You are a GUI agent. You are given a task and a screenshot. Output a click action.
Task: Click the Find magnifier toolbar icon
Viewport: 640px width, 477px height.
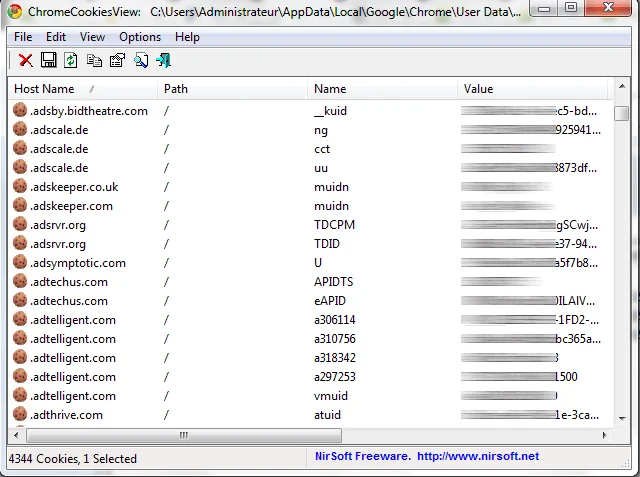click(x=141, y=60)
